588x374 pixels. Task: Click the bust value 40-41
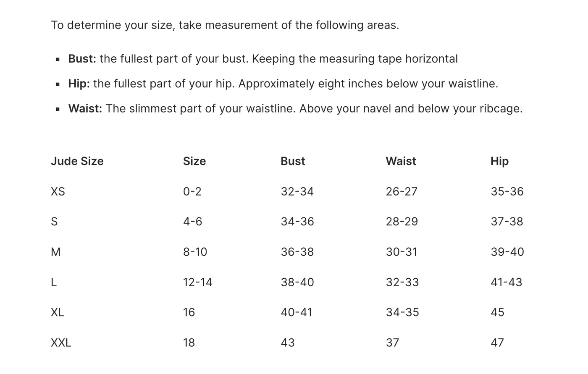coord(297,312)
